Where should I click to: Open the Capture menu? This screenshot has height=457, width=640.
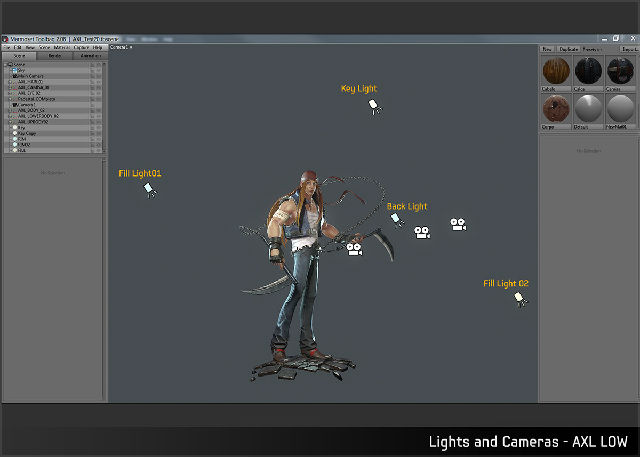coord(81,47)
